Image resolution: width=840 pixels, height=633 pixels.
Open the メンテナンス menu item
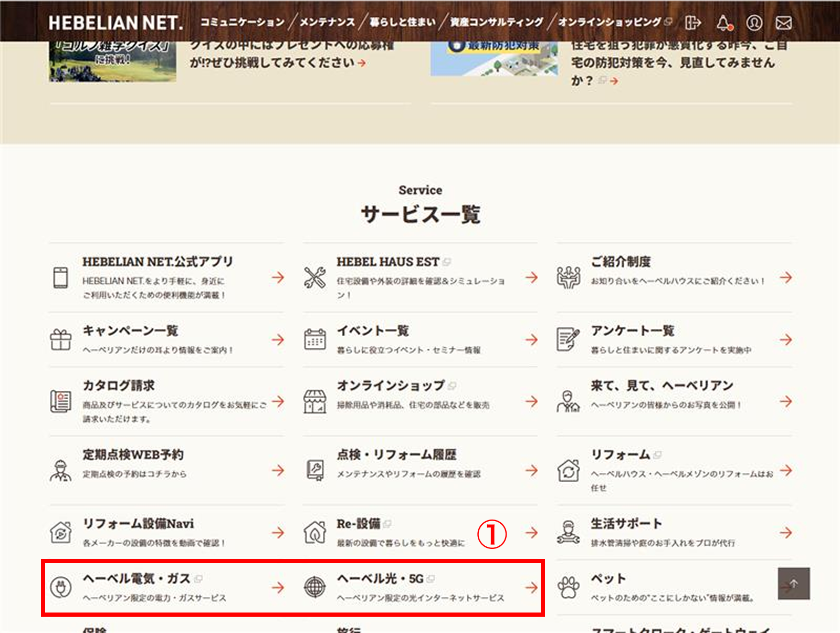tap(327, 22)
